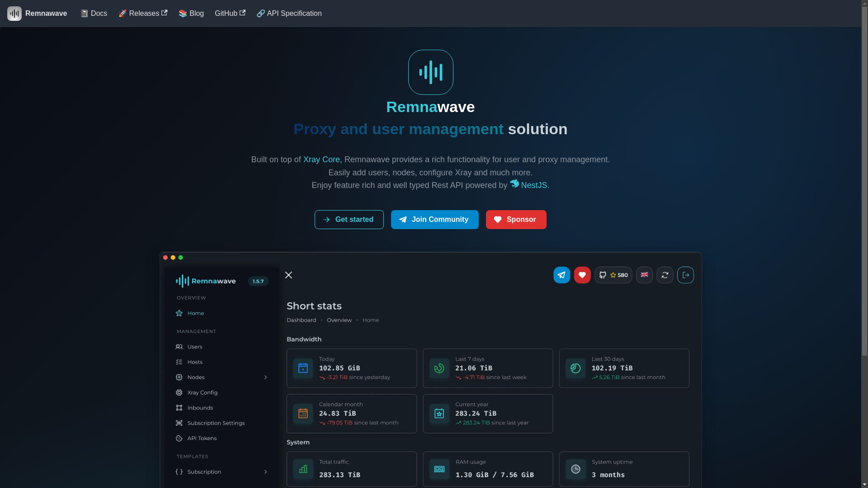Click the RAM usage memory icon
The height and width of the screenshot is (488, 868).
[x=439, y=469]
